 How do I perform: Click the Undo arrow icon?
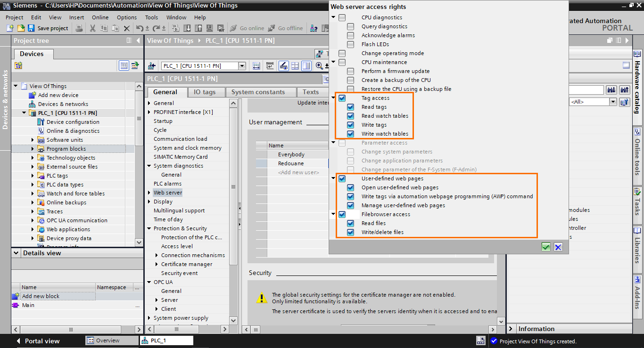[140, 28]
